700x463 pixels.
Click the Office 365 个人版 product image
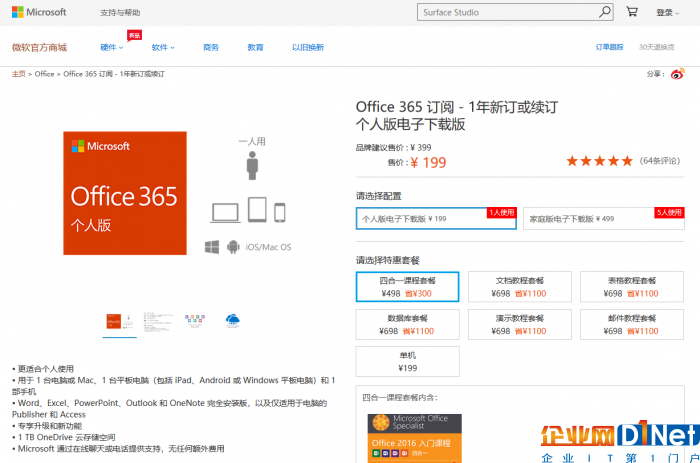pos(125,193)
